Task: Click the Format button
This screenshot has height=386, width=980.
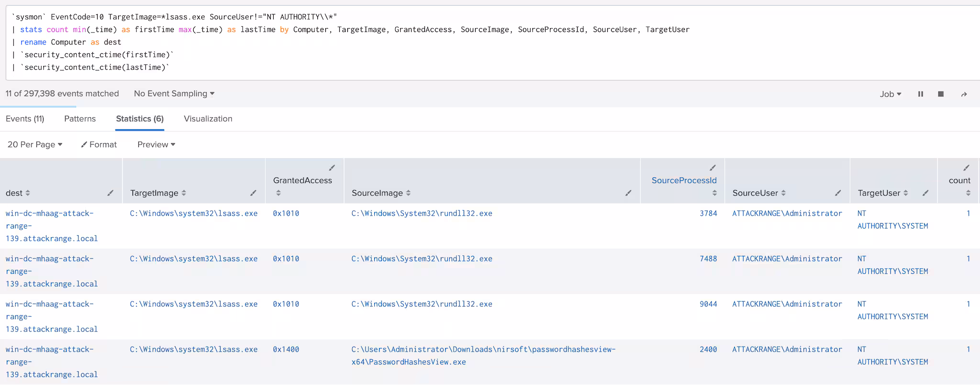Action: click(x=99, y=144)
